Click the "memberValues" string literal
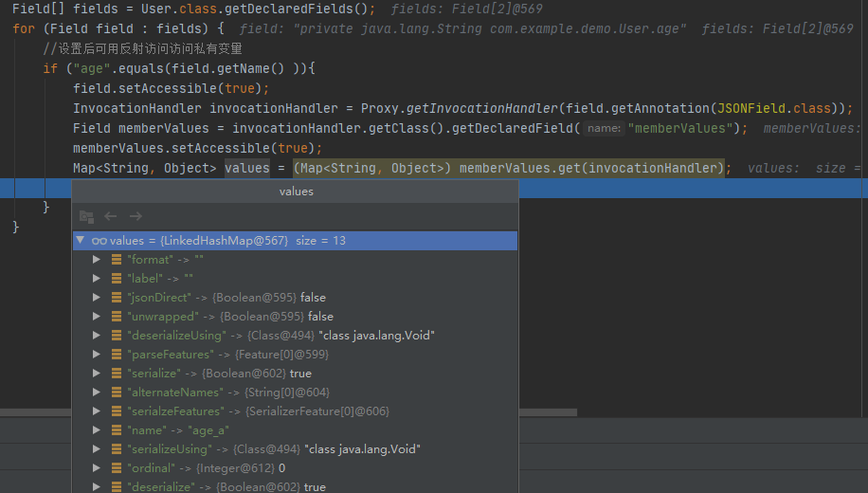Image resolution: width=868 pixels, height=493 pixels. tap(680, 128)
